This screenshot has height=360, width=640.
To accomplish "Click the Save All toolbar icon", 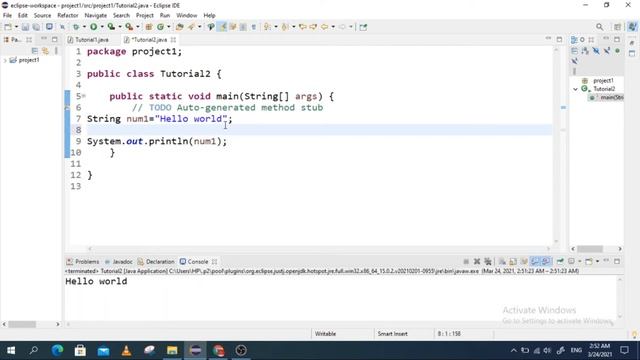I will click(x=36, y=27).
